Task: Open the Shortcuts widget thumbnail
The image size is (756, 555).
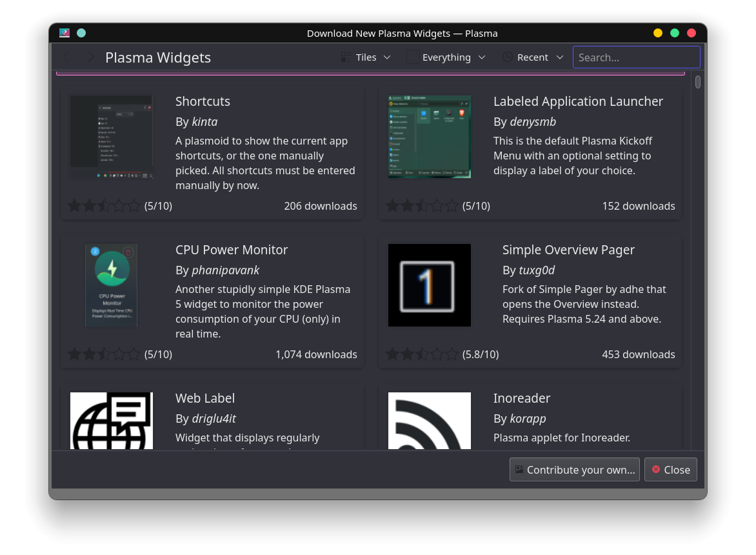Action: (x=112, y=137)
